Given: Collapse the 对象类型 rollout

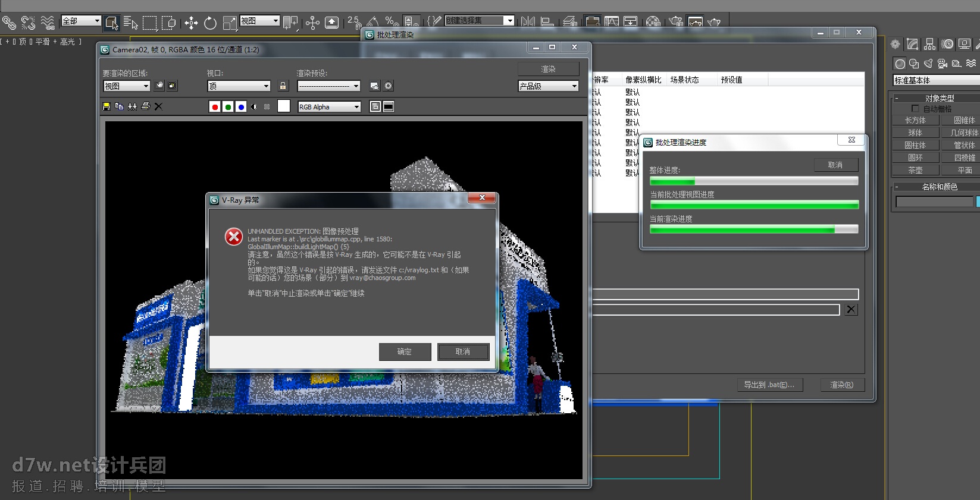Looking at the screenshot, I should coord(938,98).
